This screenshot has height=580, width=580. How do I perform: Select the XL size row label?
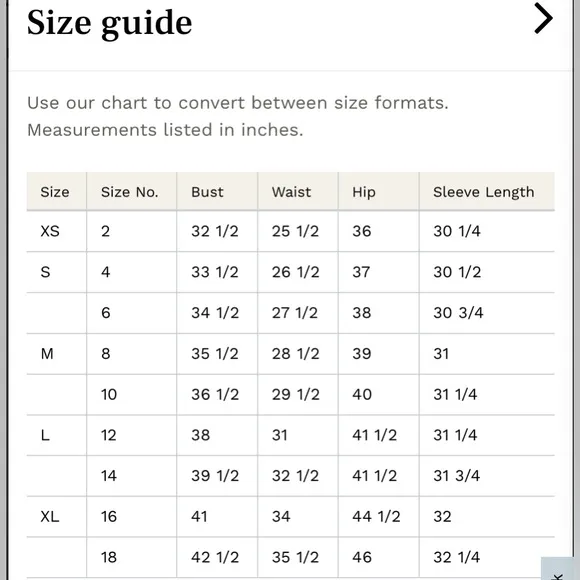point(50,516)
